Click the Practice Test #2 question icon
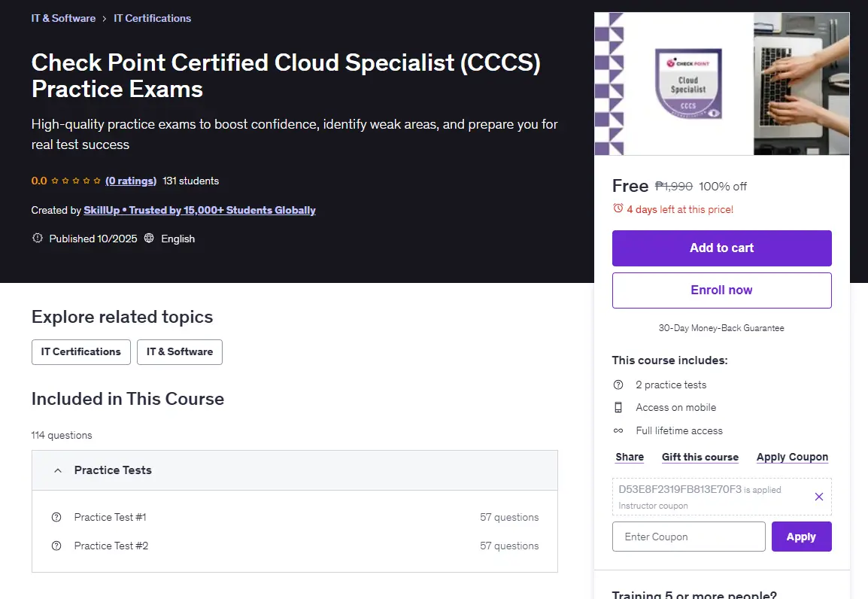This screenshot has height=599, width=868. pyautogui.click(x=56, y=546)
